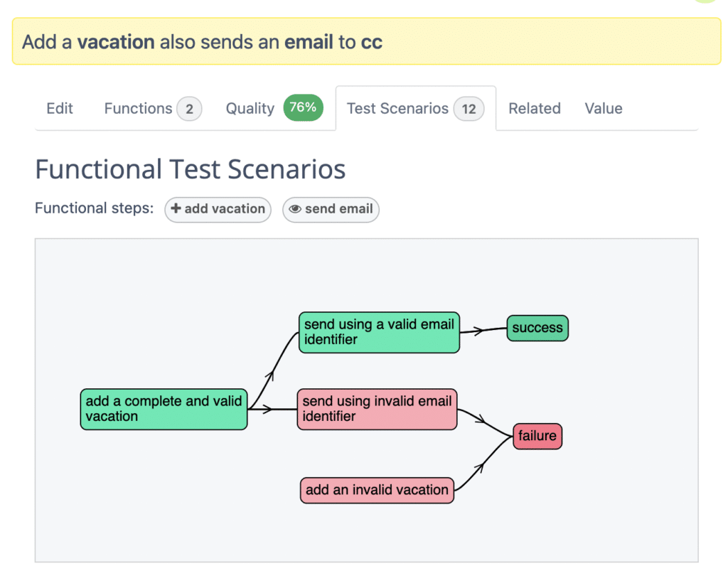Click the eye icon on send email
Screen dimensions: 728x581
(295, 209)
